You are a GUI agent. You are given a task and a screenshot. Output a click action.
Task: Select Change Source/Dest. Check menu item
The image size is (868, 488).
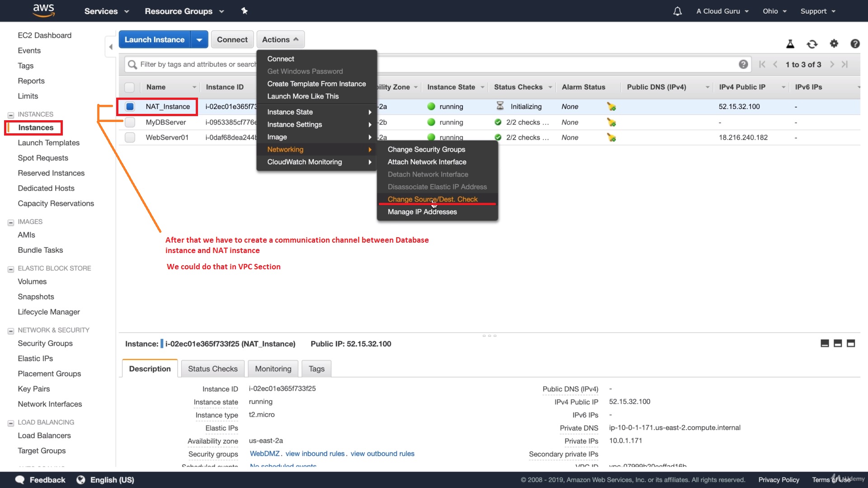432,199
